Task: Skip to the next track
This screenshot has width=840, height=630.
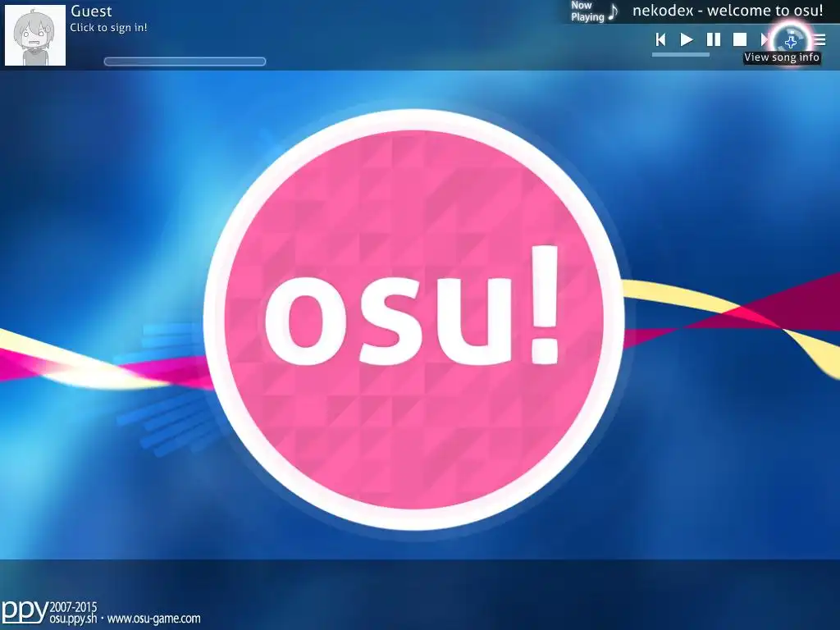Action: point(765,39)
